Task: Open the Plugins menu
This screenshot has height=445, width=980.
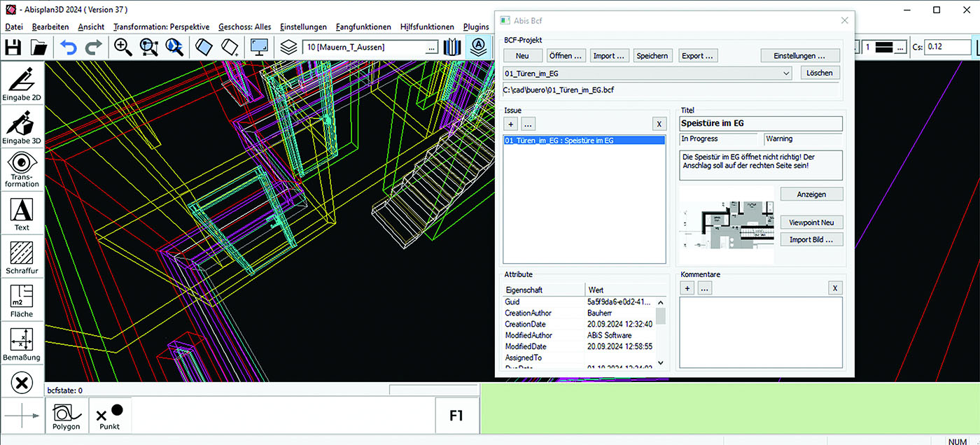Action: (x=476, y=27)
